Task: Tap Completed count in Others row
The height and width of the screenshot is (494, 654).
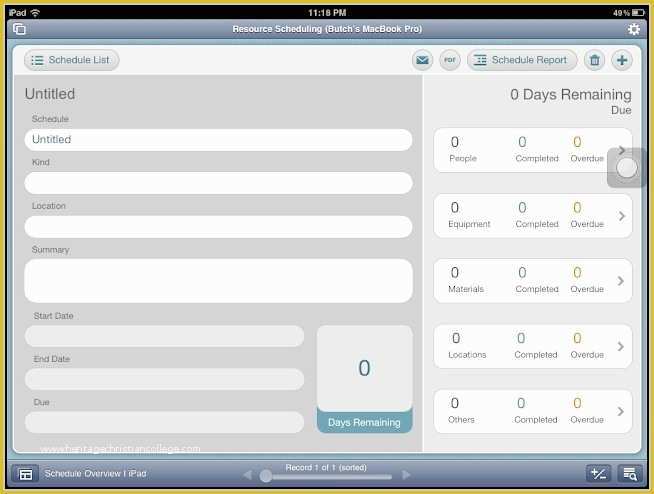Action: coord(521,403)
